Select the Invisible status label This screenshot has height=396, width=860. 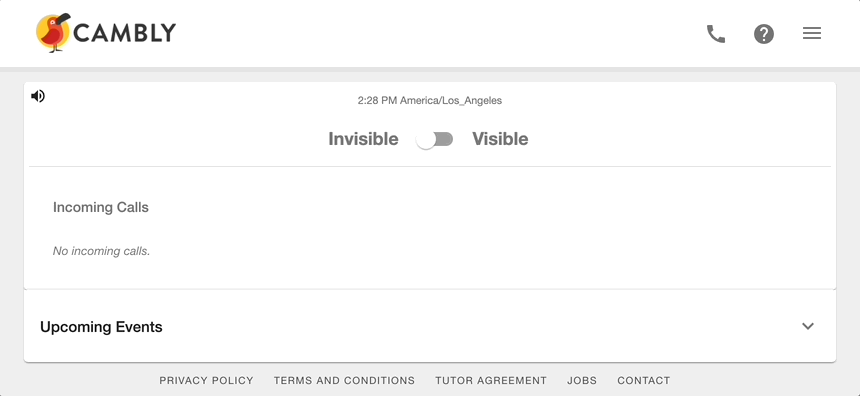[363, 139]
